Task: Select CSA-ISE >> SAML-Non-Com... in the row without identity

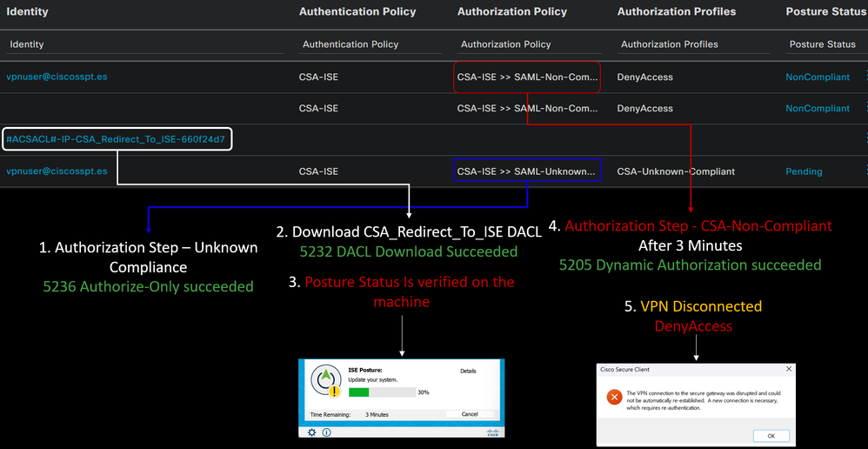Action: [528, 109]
